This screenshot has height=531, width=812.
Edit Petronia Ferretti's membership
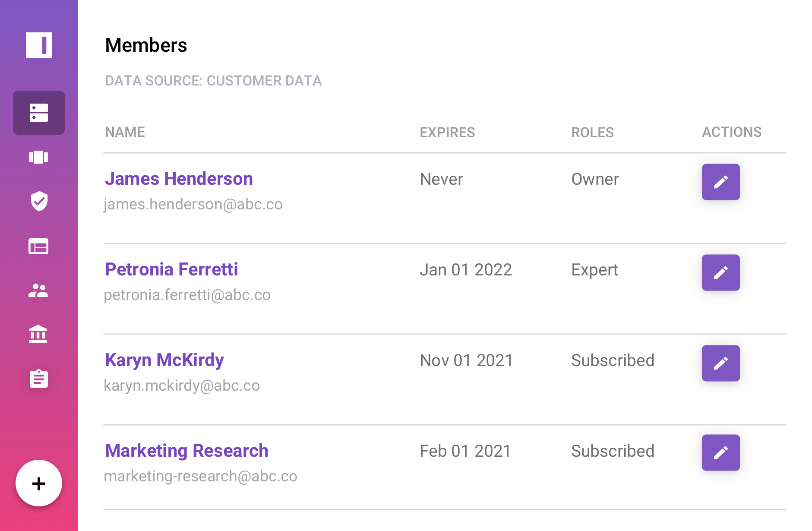(x=720, y=272)
